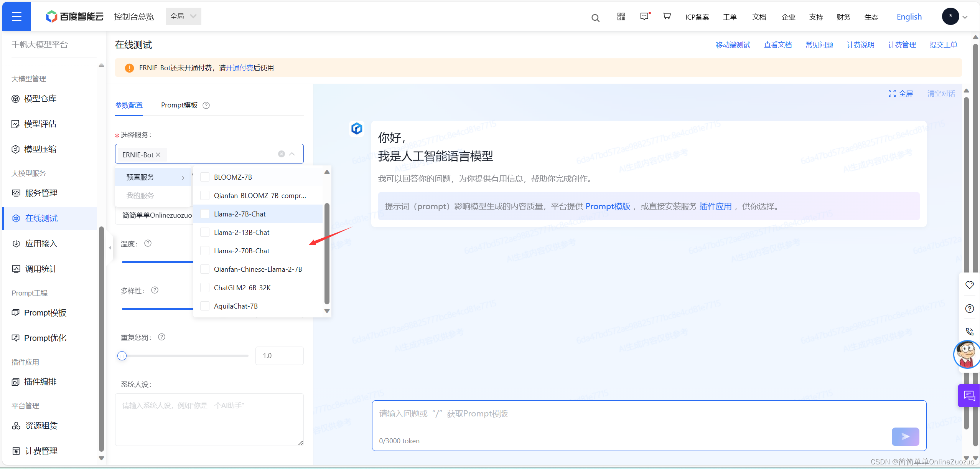The image size is (980, 469).
Task: Click the help icon beside 温度
Action: click(x=148, y=243)
